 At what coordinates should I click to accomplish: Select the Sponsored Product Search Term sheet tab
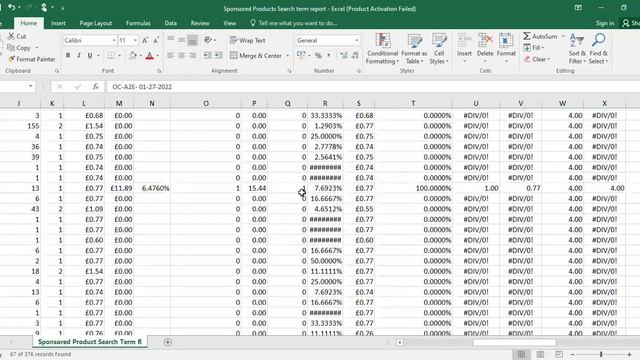90,342
